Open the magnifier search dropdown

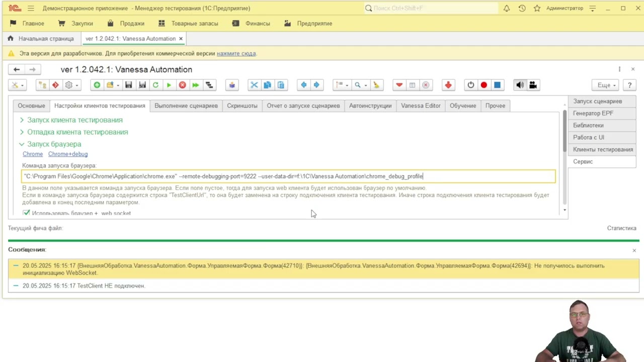(x=360, y=85)
